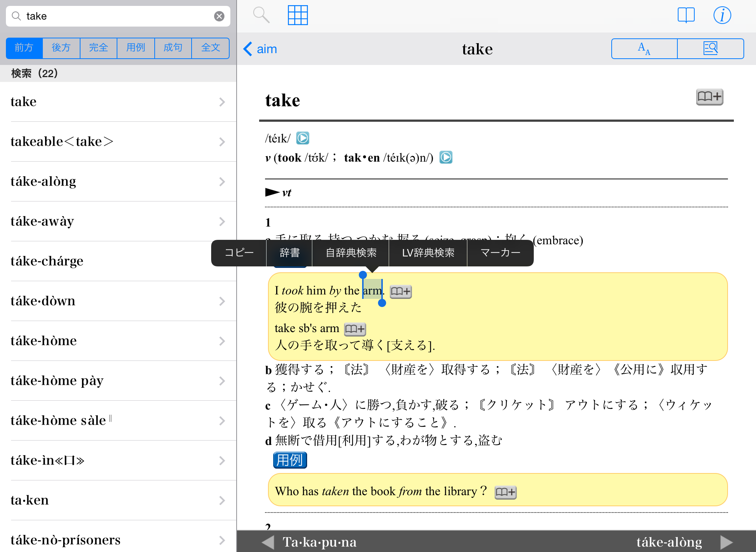Open takeable<take> result chevron

222,142
